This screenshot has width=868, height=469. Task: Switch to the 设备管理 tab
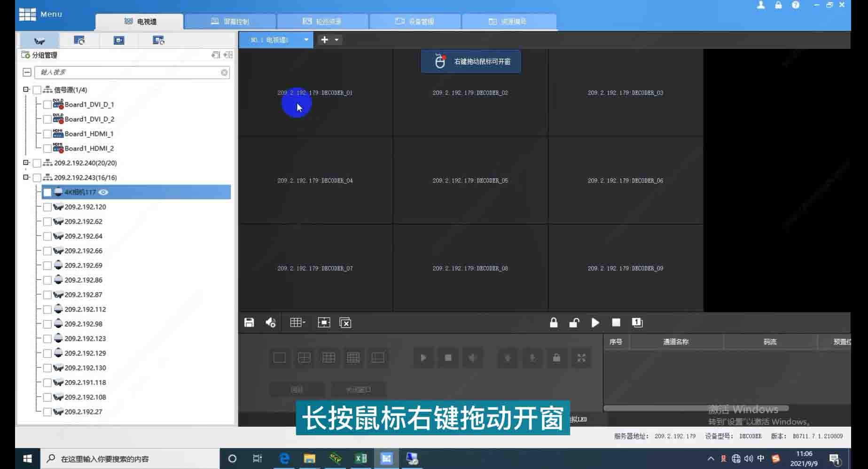(x=414, y=22)
